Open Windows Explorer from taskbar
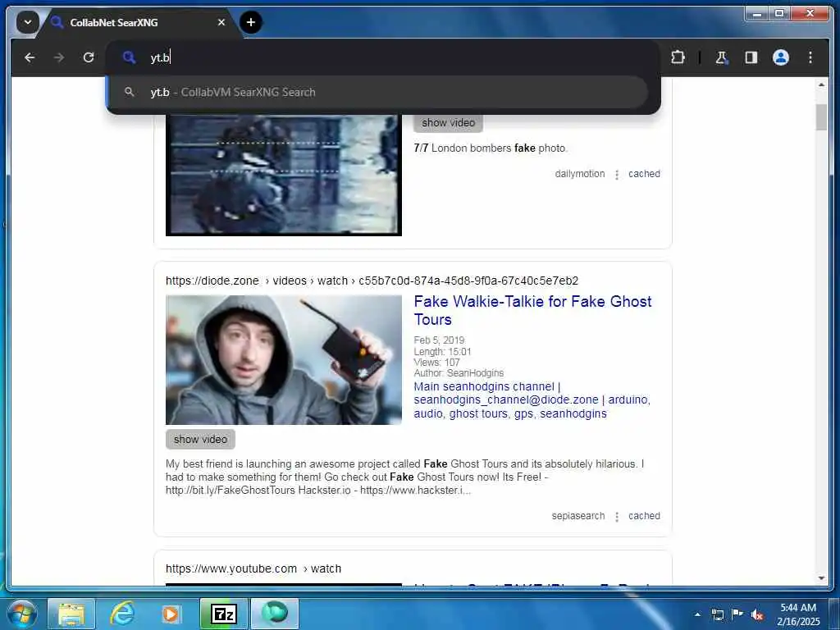The height and width of the screenshot is (630, 840). [71, 614]
